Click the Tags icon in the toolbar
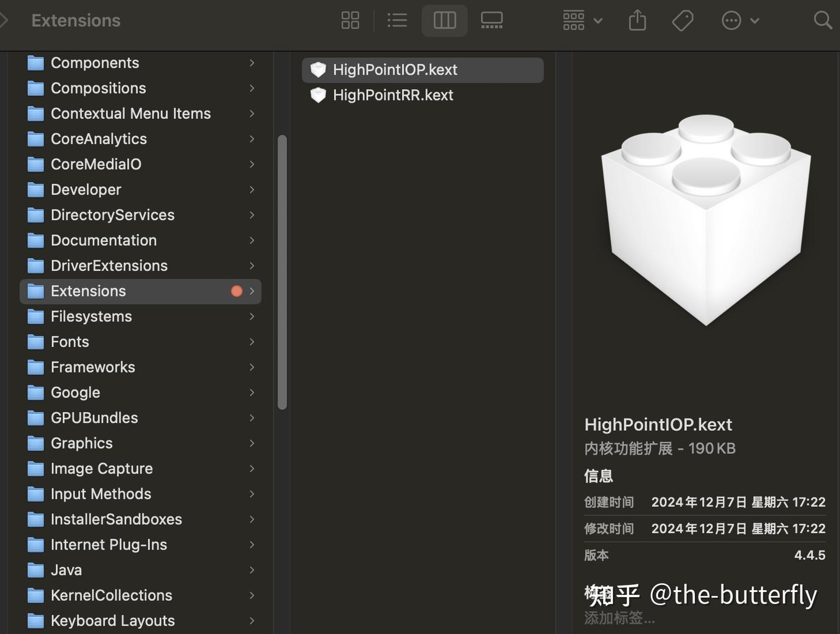The width and height of the screenshot is (840, 634). tap(682, 20)
